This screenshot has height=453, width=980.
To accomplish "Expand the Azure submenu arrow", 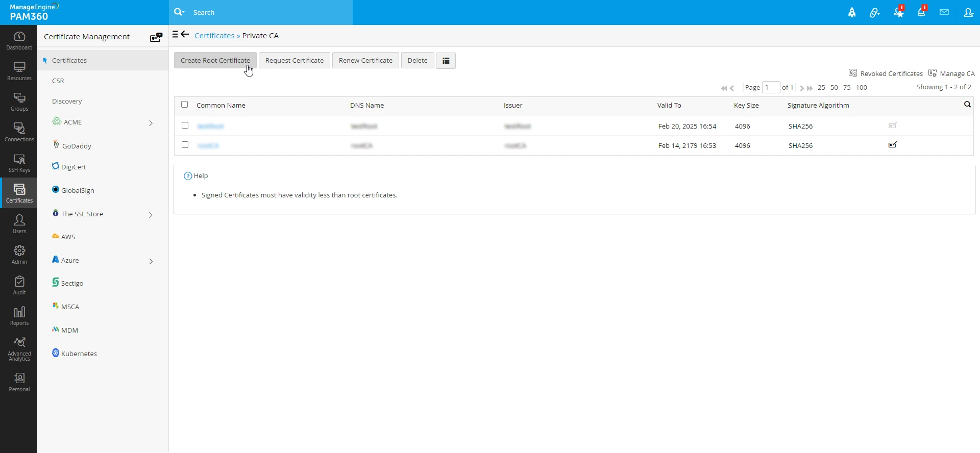I will pos(151,261).
